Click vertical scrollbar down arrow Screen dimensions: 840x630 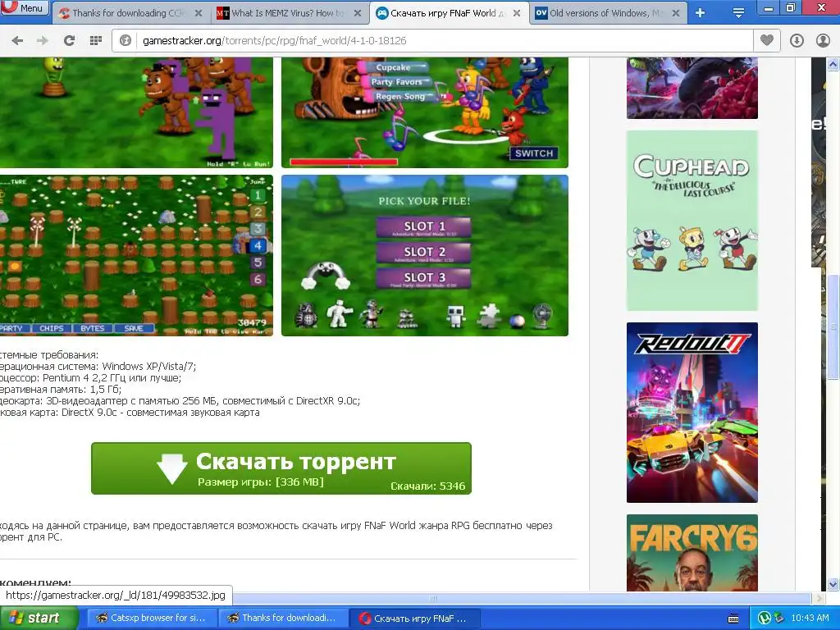point(833,584)
